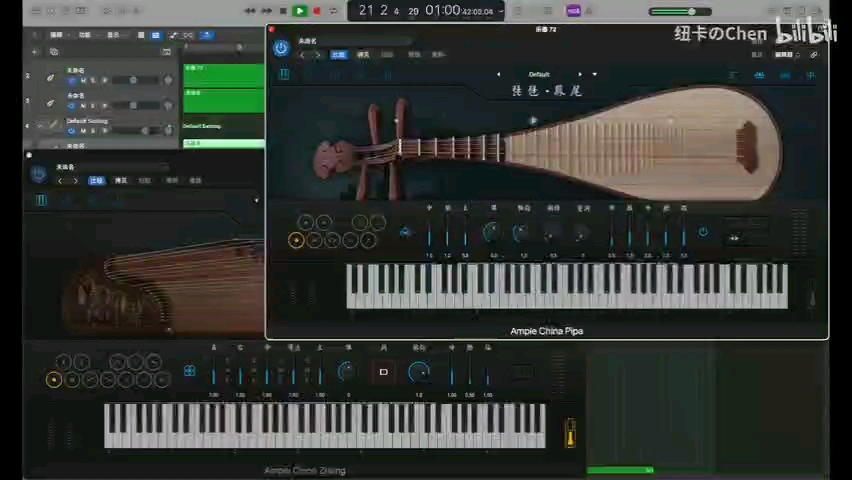Viewport: 852px width, 480px height.
Task: Click the link icon in Pipa plugin header
Action: [x=813, y=55]
